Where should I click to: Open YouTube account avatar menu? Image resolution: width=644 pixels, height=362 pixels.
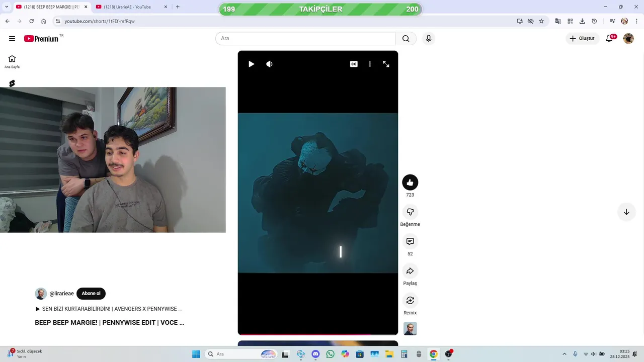628,39
